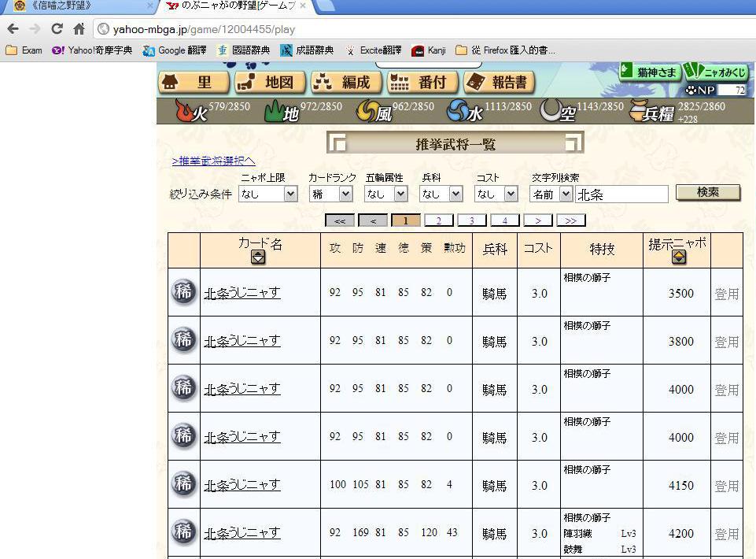Viewport: 756px width, 559px height.
Task: Click the browser forward arrow
Action: click(x=35, y=29)
